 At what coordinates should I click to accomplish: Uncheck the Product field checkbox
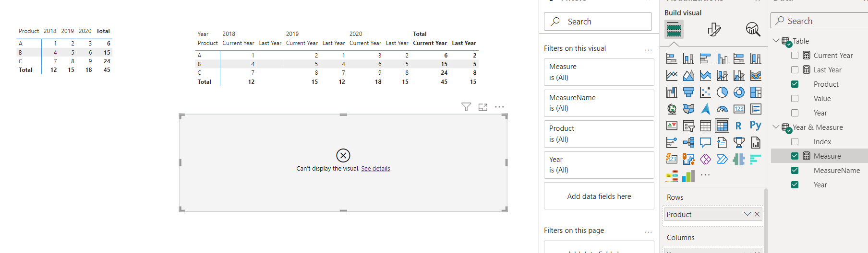795,84
